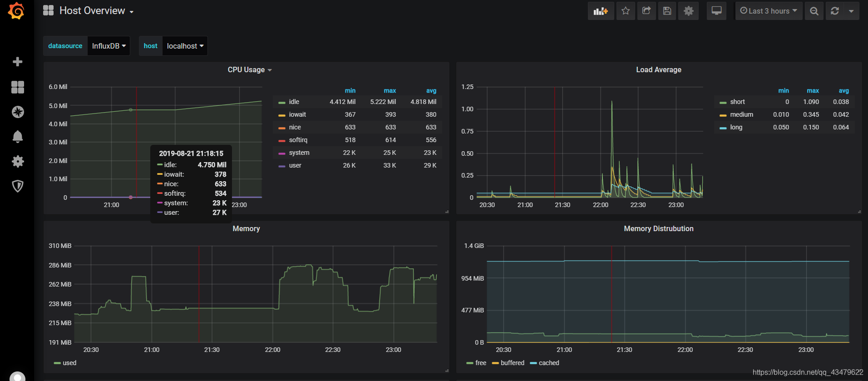Sort CPU legend by max column
This screenshot has height=381, width=868.
390,90
